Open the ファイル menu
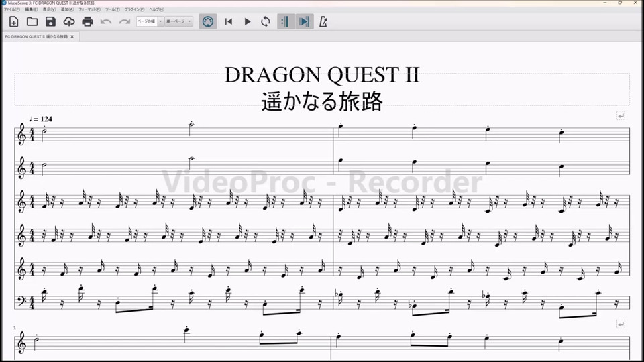 click(x=12, y=9)
